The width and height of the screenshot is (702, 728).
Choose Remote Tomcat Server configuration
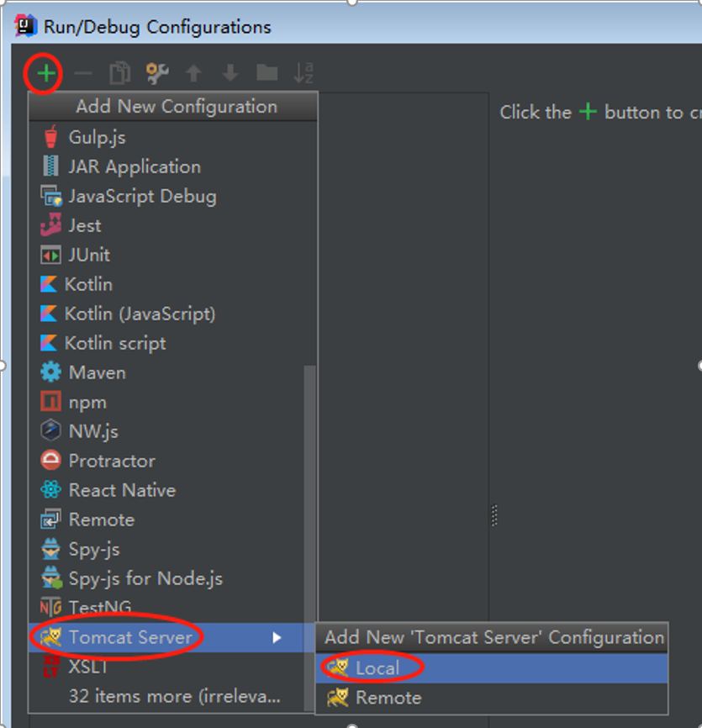[x=492, y=698]
